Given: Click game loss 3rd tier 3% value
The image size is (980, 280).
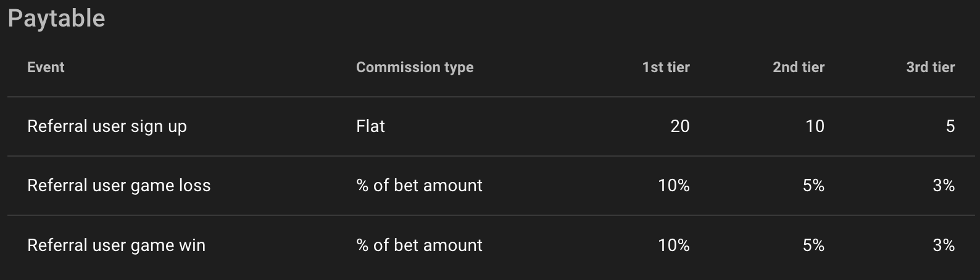Looking at the screenshot, I should [x=944, y=186].
